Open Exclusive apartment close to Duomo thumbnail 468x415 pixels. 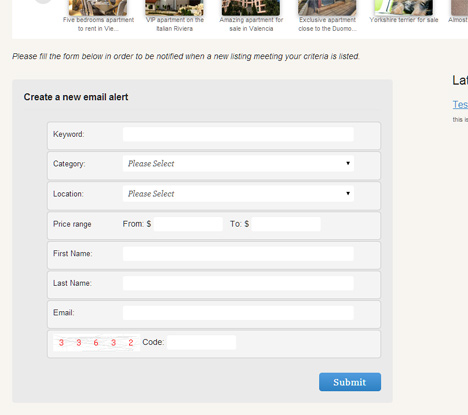pos(327,7)
